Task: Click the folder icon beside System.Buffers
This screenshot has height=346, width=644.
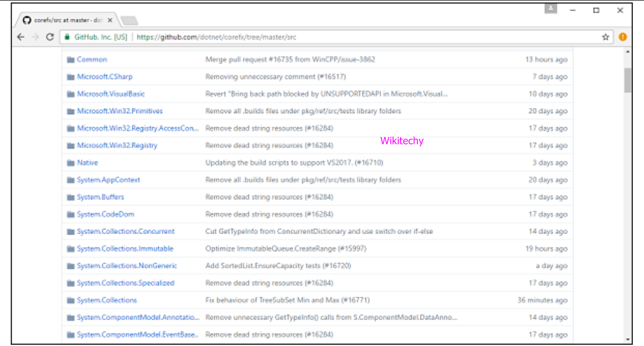Action: pos(70,197)
